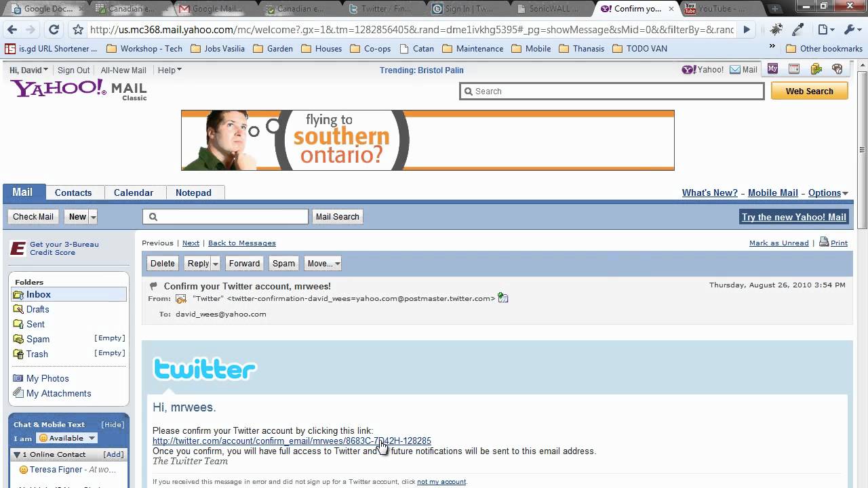Image resolution: width=868 pixels, height=488 pixels.
Task: Open the Sent folder
Action: 35,324
